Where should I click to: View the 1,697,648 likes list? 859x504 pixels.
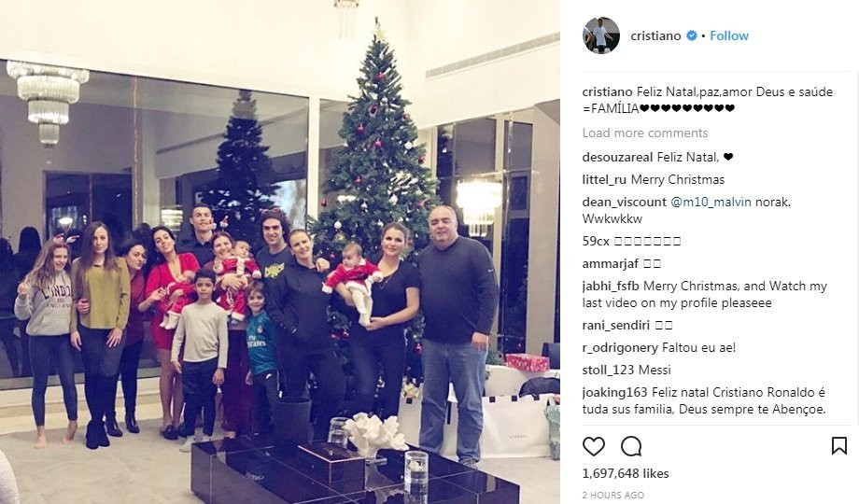626,473
